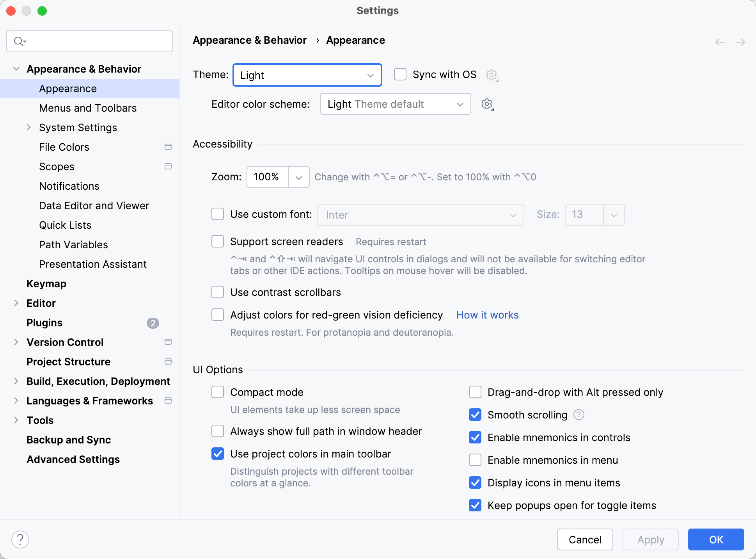Enable Adjust colors for red-green vision deficiency
Viewport: 756px width, 559px height.
[217, 315]
